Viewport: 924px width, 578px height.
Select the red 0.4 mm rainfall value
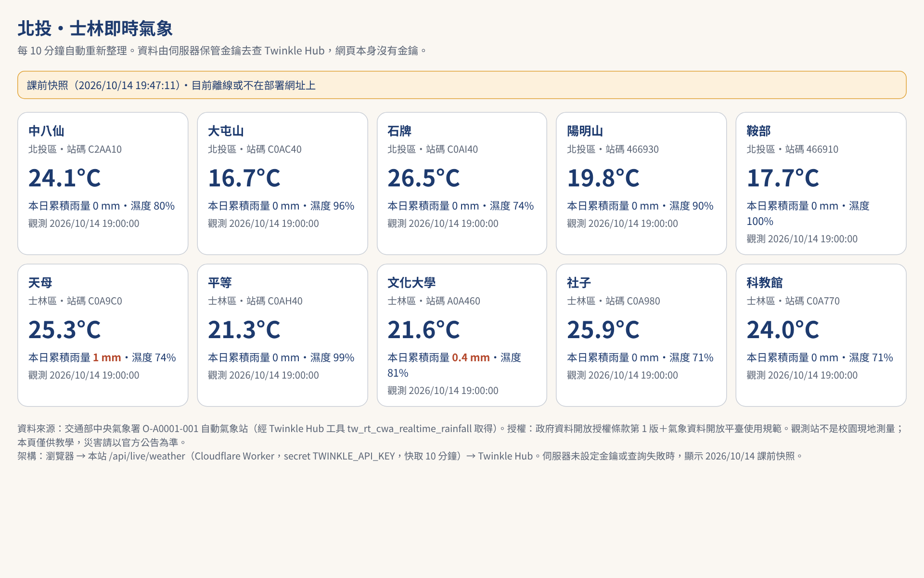point(471,357)
